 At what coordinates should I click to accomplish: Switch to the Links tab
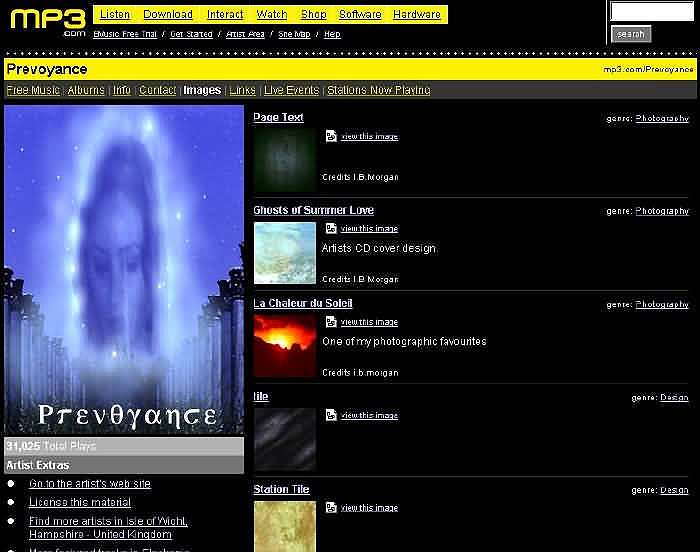242,90
